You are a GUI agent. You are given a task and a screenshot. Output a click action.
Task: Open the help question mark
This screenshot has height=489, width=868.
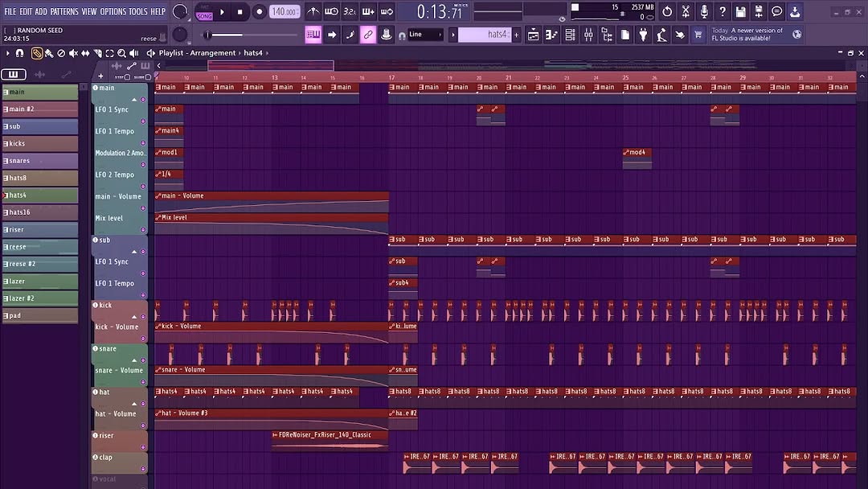click(x=722, y=11)
